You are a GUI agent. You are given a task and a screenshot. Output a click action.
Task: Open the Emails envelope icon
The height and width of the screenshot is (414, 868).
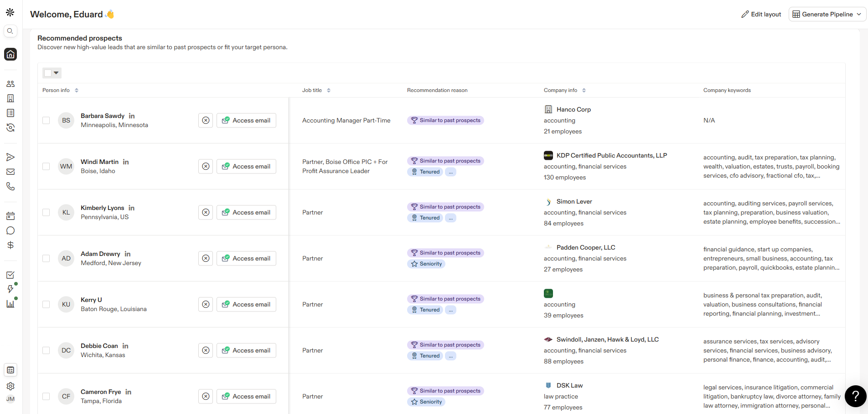(x=10, y=172)
